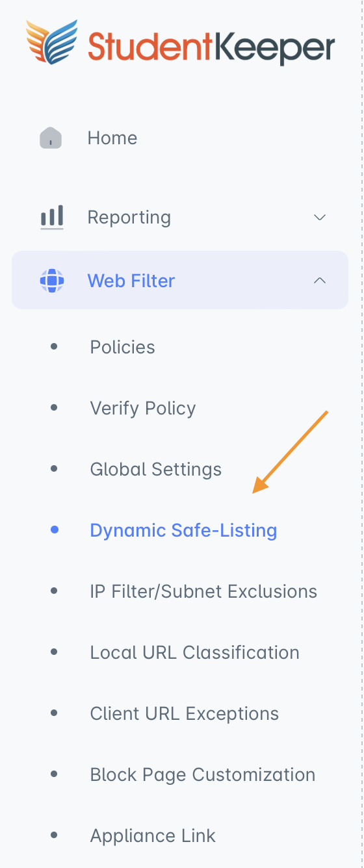Open IP Filter/Subnet Exclusions
The width and height of the screenshot is (364, 868).
click(203, 591)
